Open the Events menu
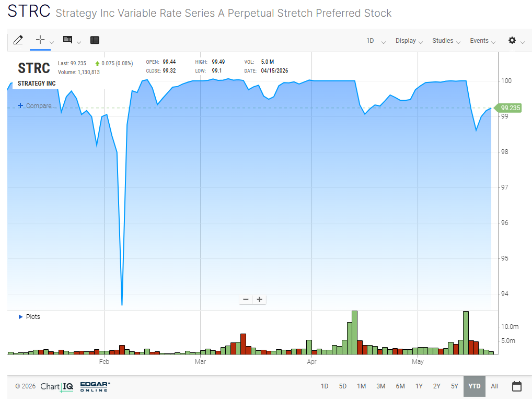The image size is (532, 403). 482,41
